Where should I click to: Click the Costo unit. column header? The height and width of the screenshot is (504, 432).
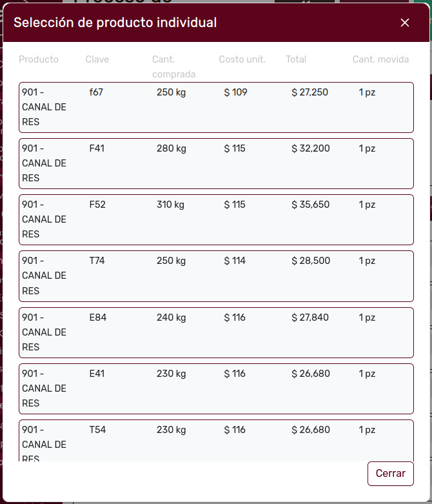point(242,59)
